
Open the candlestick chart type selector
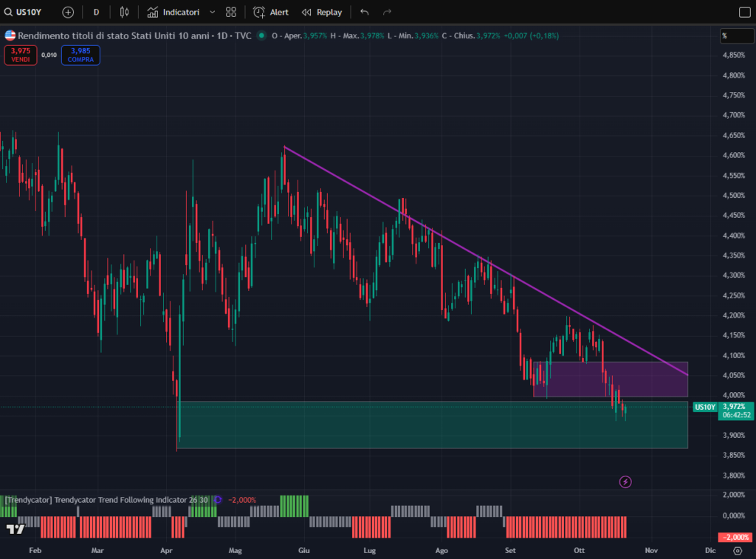pos(124,13)
